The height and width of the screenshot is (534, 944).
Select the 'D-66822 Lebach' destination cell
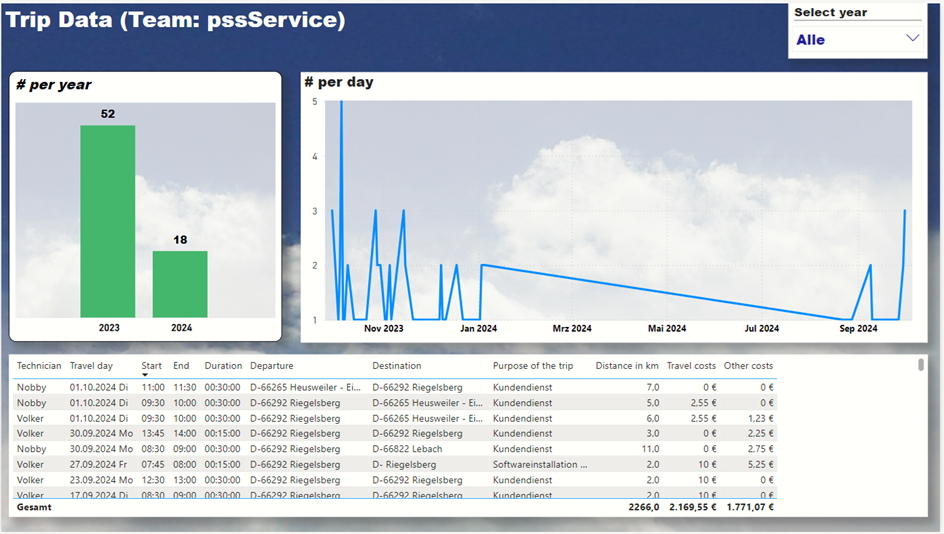coord(408,449)
